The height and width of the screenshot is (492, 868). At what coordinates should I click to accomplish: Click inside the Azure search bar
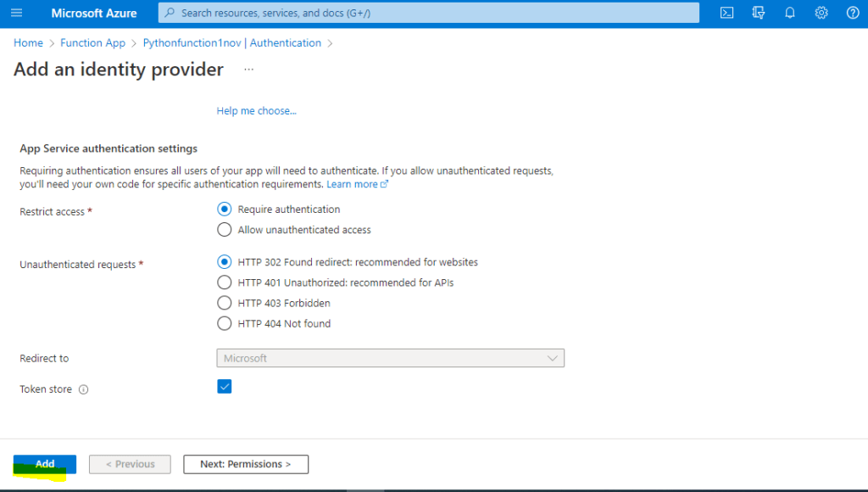coord(424,13)
